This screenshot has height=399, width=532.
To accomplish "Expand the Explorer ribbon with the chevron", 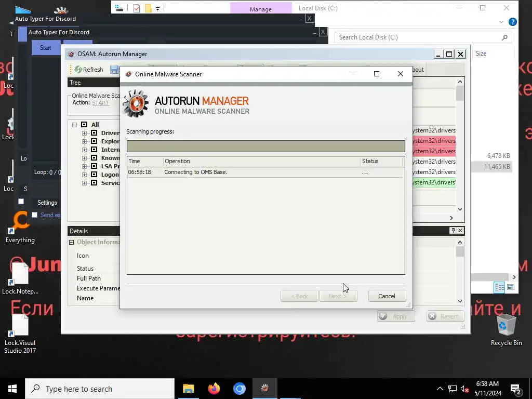I will [501, 22].
